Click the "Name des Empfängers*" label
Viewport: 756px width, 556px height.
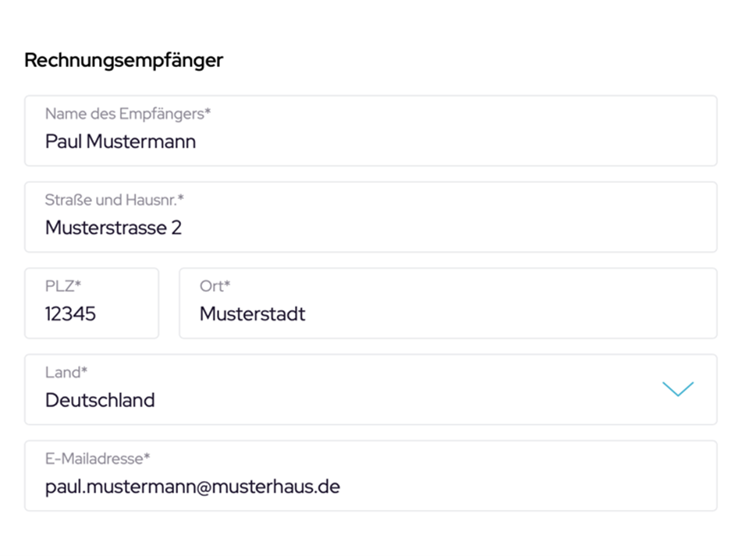[x=128, y=114]
